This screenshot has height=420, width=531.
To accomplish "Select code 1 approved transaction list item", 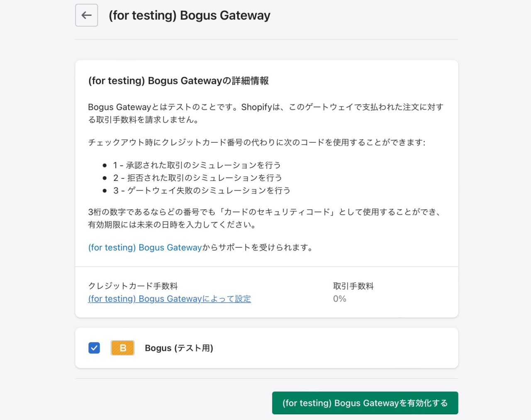I will point(197,165).
